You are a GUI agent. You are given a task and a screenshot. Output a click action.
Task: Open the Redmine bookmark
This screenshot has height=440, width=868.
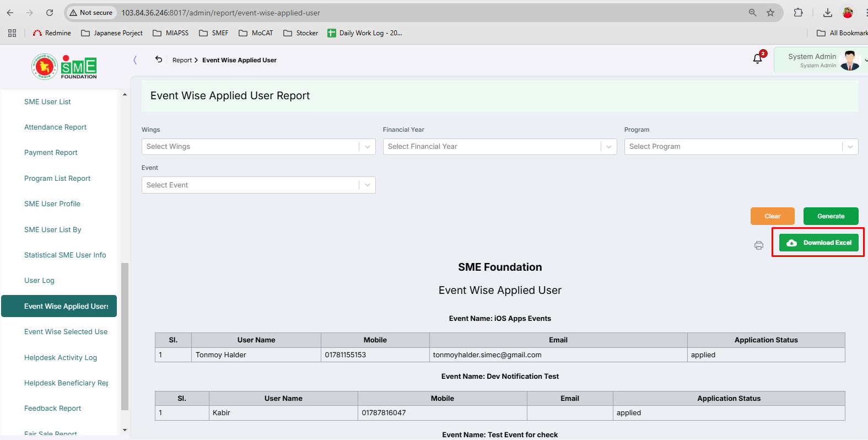tap(52, 33)
